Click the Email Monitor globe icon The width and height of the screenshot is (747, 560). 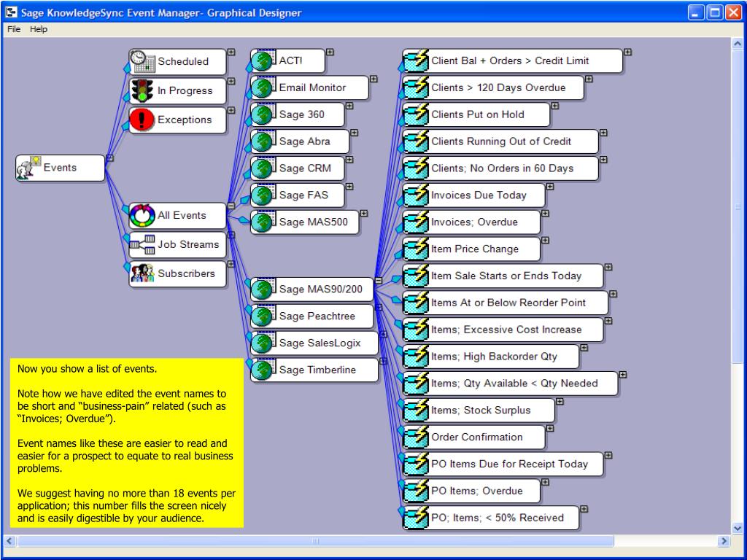pyautogui.click(x=263, y=87)
